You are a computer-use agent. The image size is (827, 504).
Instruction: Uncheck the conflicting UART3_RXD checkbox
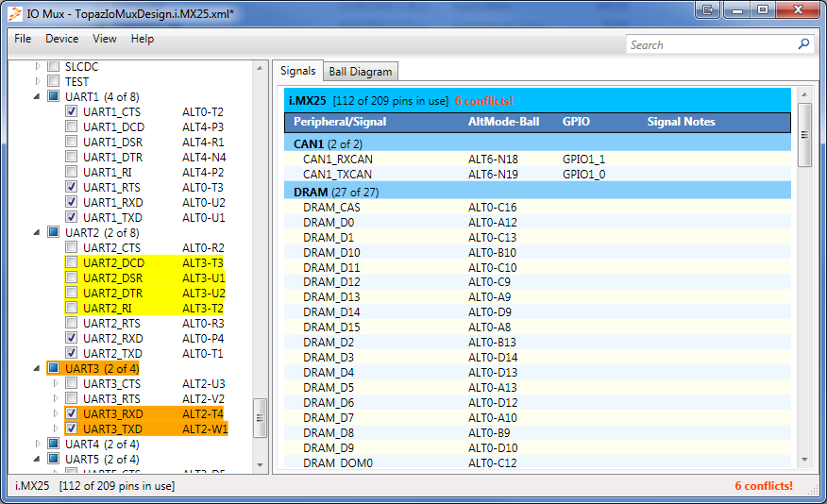[71, 413]
